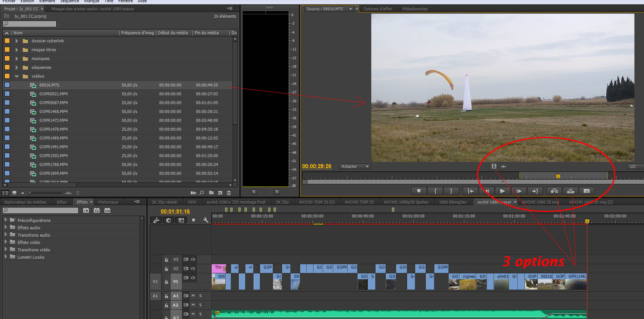Expand the 'Effets vidéo' folder
Viewport: 644px width, 319px height.
tap(6, 242)
